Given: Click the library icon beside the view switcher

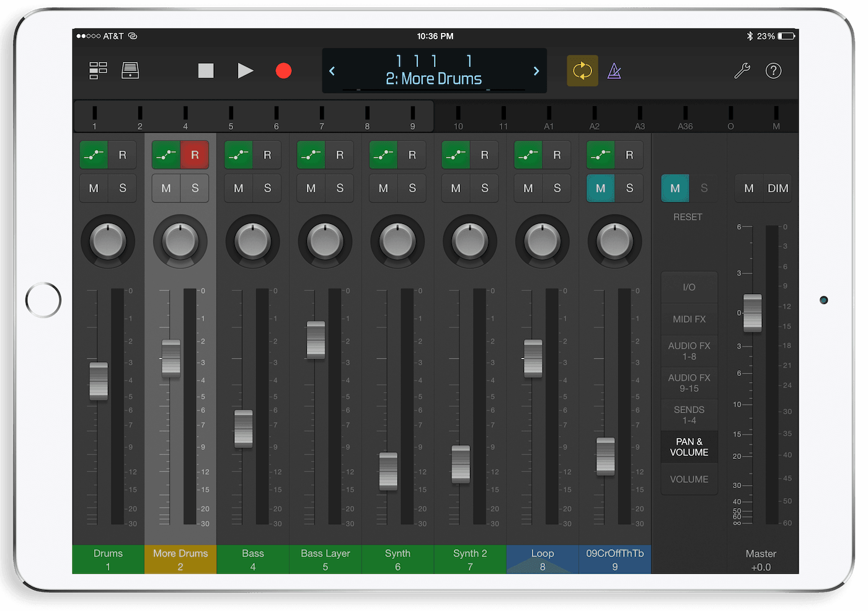Looking at the screenshot, I should coord(130,71).
